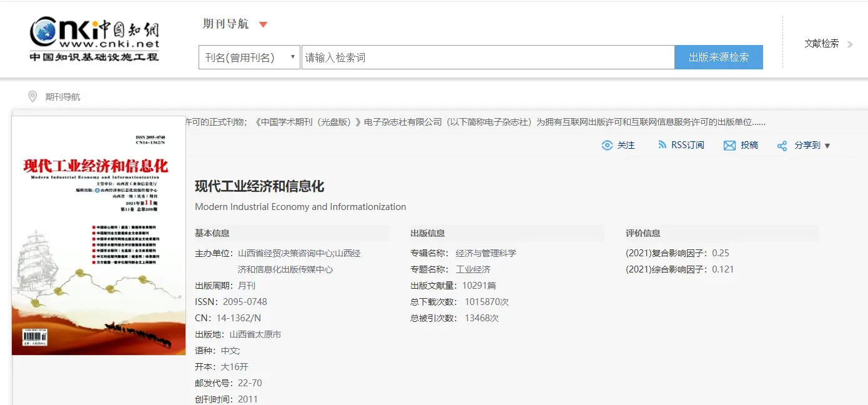
Task: Click the 关注 follow link text
Action: [x=626, y=145]
